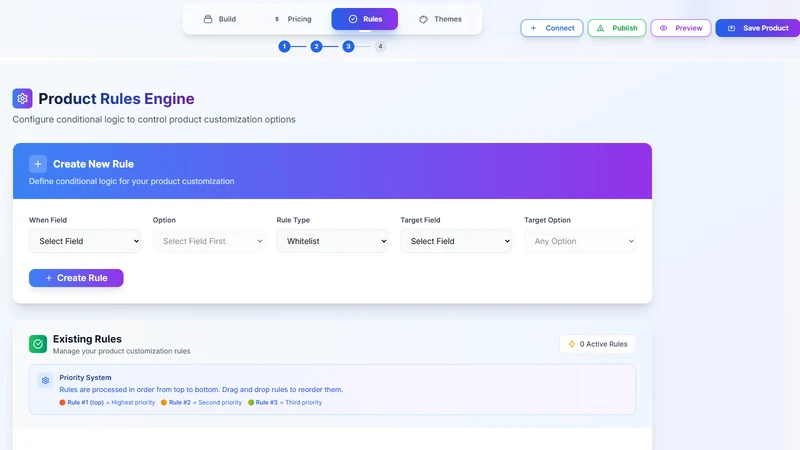Screen dimensions: 800x450
Task: Open the Target Field dropdown
Action: 456,241
